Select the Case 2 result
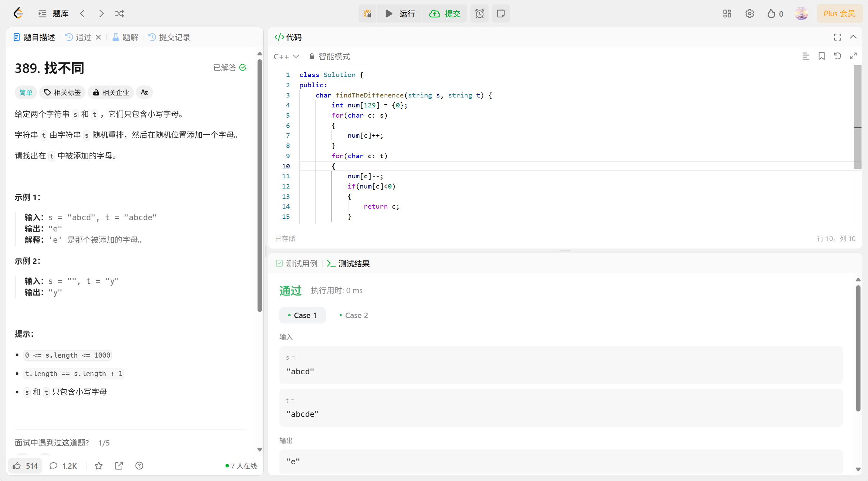 coord(354,315)
